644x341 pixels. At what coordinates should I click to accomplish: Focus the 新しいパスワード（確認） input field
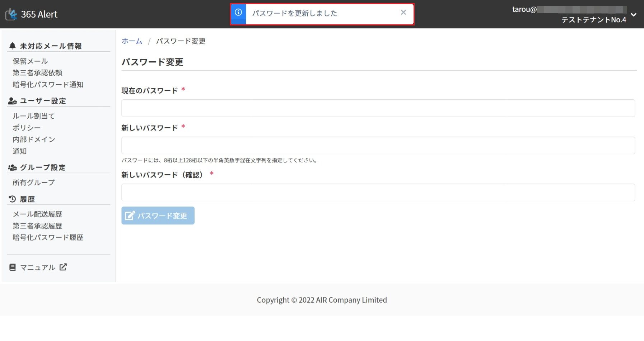(378, 193)
